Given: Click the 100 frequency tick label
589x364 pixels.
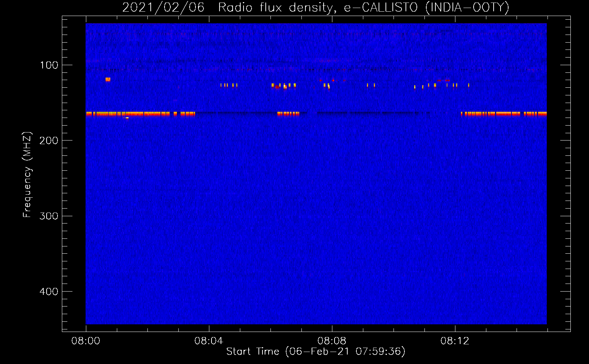Looking at the screenshot, I should click(x=49, y=65).
